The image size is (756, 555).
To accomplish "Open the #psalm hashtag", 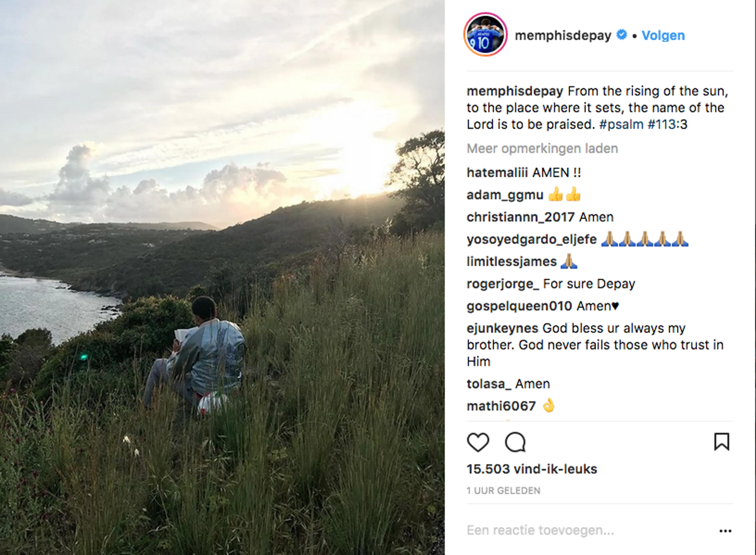I will coord(621,124).
